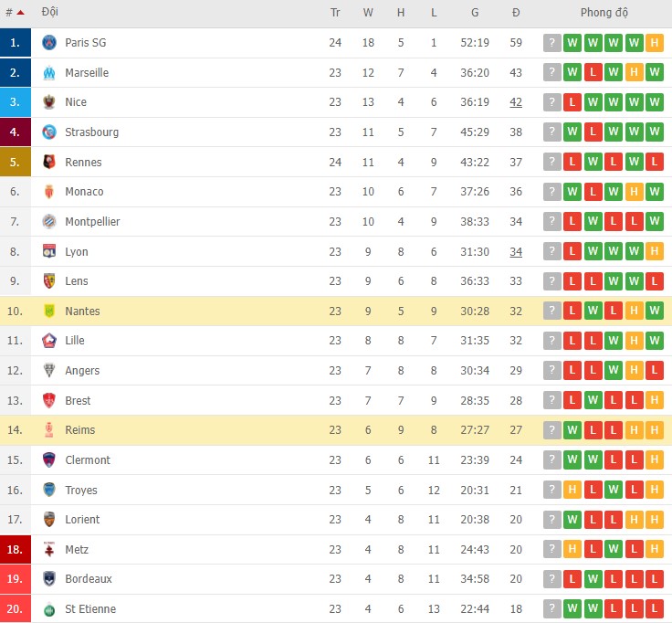The height and width of the screenshot is (623, 672).
Task: Click the orange H form badge for Paris SG
Action: (x=655, y=43)
